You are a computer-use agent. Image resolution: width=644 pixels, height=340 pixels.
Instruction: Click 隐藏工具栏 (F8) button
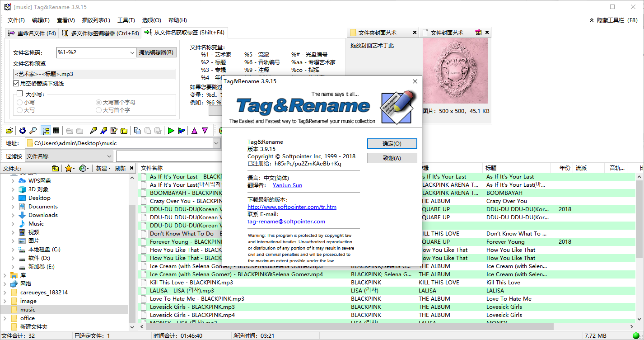click(614, 20)
